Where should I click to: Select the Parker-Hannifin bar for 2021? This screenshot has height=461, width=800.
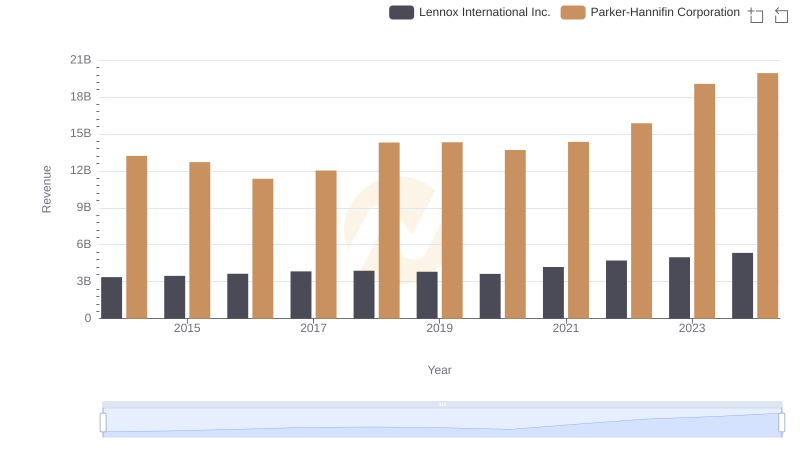tap(579, 230)
